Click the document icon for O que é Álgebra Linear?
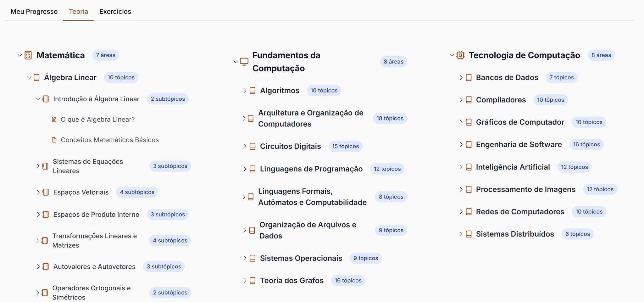This screenshot has width=644, height=302. [54, 120]
